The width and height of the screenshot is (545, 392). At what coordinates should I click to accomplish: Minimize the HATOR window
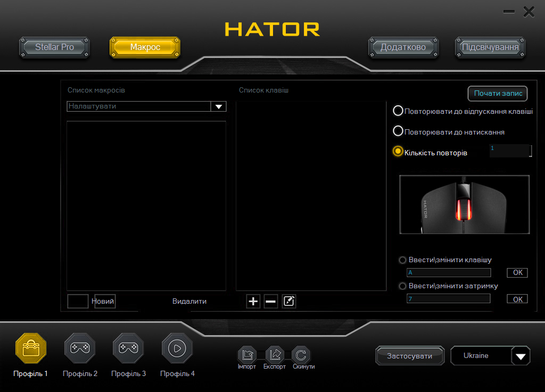click(x=509, y=12)
